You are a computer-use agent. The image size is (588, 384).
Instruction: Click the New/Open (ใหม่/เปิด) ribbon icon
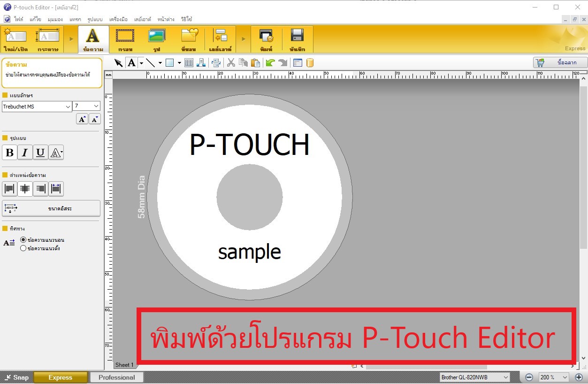click(x=15, y=39)
